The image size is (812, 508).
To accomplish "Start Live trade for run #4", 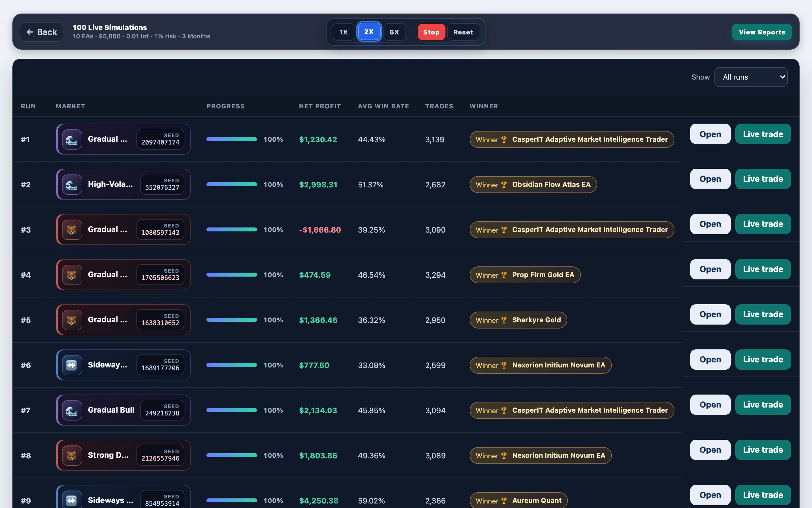I will 763,269.
